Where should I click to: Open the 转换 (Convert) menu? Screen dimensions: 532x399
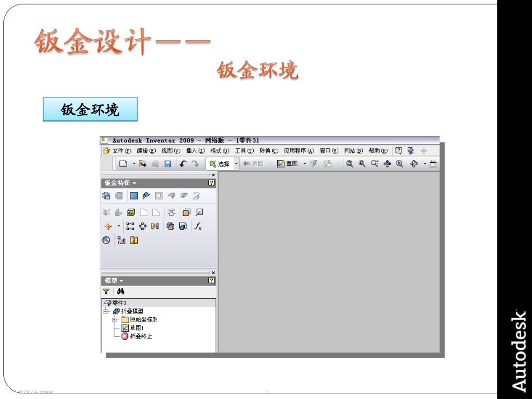[269, 151]
